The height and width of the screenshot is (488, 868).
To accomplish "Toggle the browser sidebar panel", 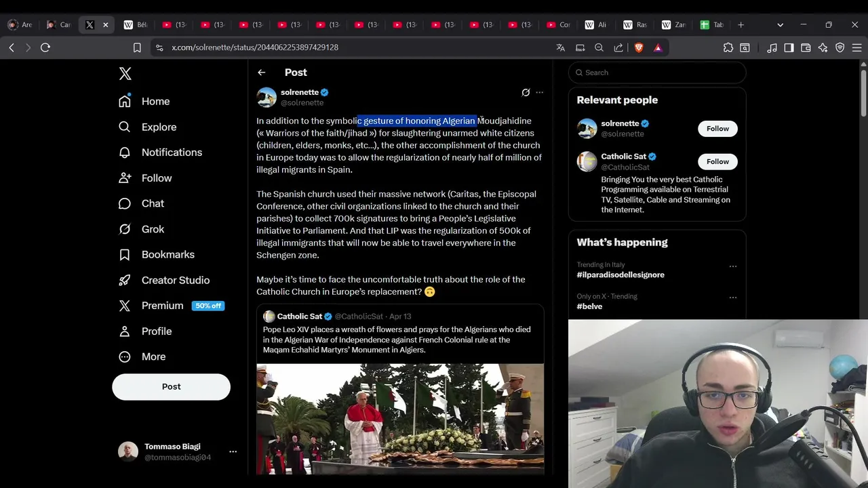I will (789, 47).
